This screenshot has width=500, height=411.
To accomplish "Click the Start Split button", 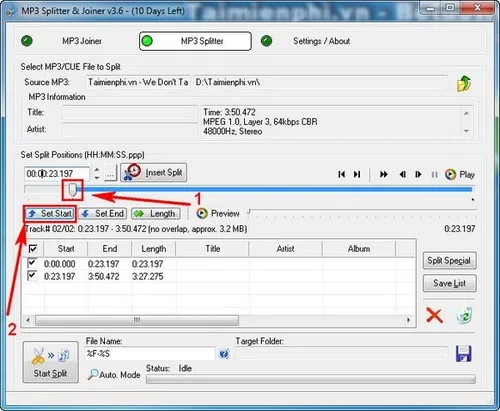I will tap(51, 362).
